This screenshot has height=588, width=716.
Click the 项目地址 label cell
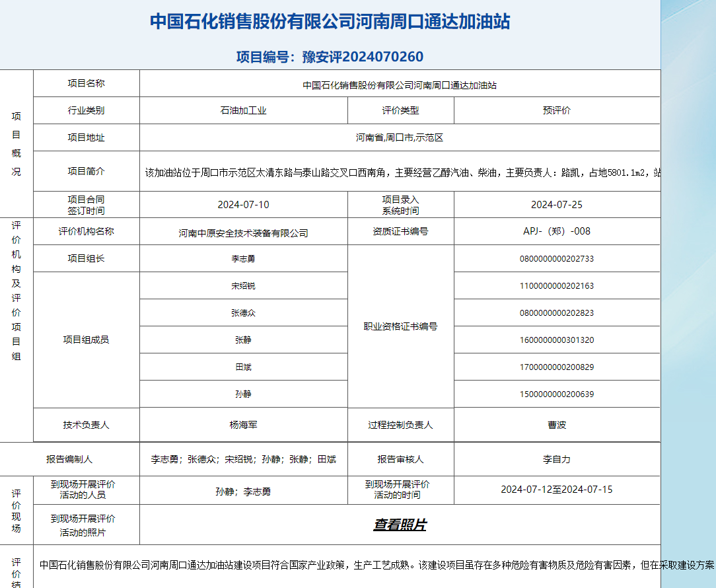(x=87, y=137)
